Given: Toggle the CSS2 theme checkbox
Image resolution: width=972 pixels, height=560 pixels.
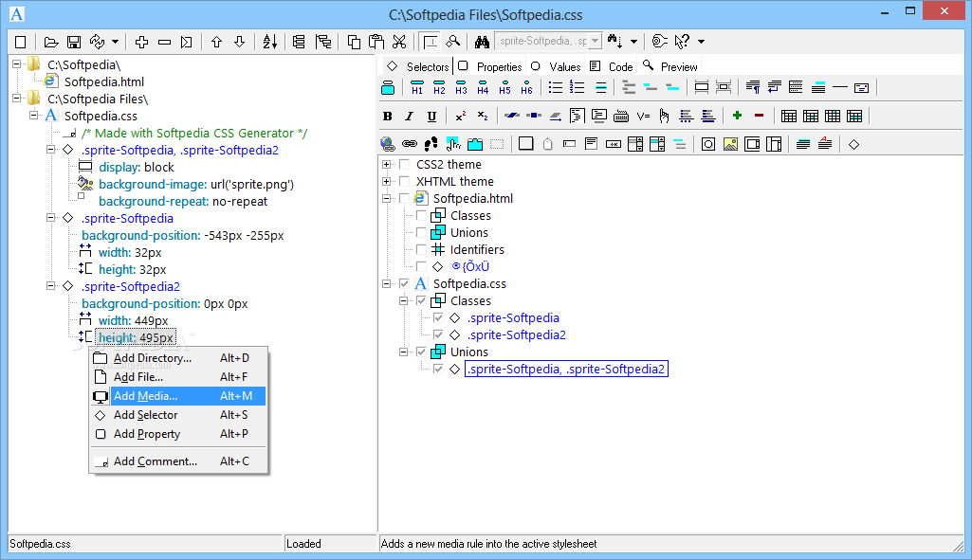Looking at the screenshot, I should (x=404, y=164).
